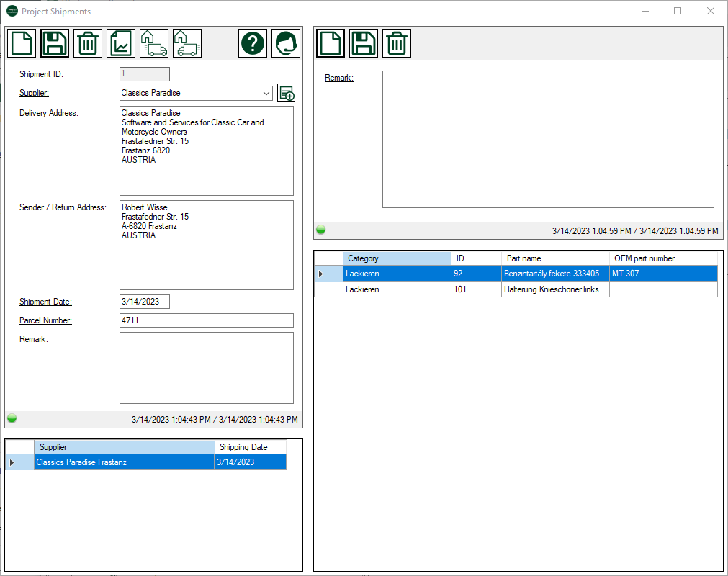Click the ID 101 cell

[477, 289]
